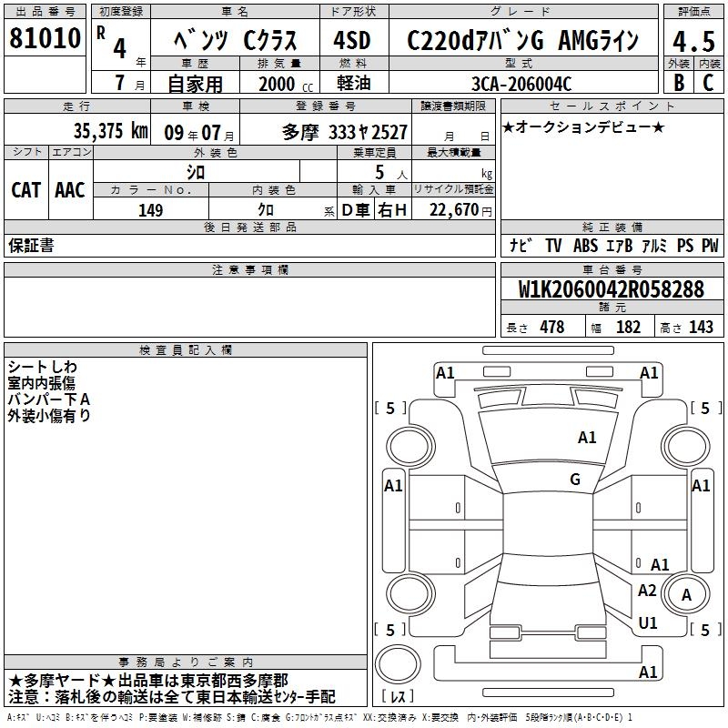This screenshot has width=728, height=728.
Task: Select the overall score 4.5
Action: (693, 41)
